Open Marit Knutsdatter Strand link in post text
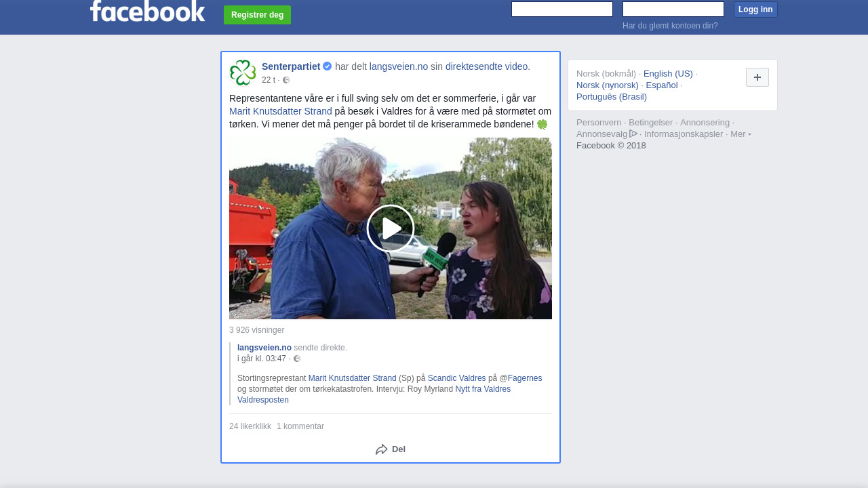Viewport: 868px width, 488px height. coord(281,111)
